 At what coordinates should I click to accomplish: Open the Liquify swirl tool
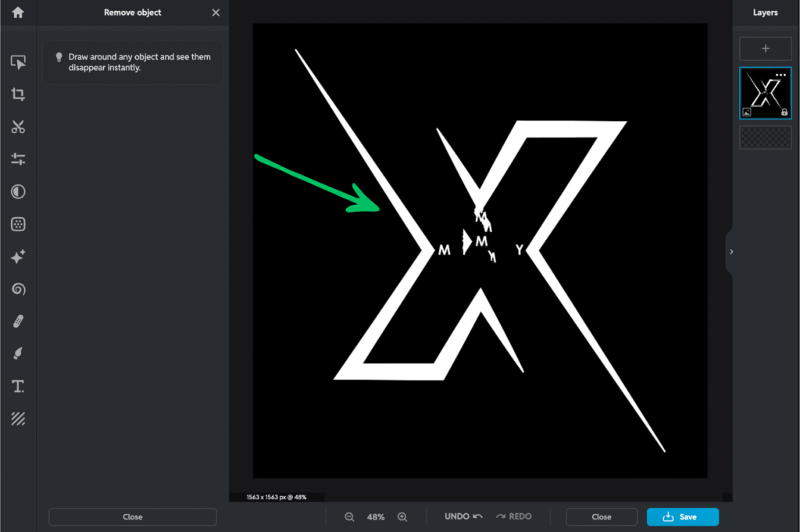click(x=18, y=289)
